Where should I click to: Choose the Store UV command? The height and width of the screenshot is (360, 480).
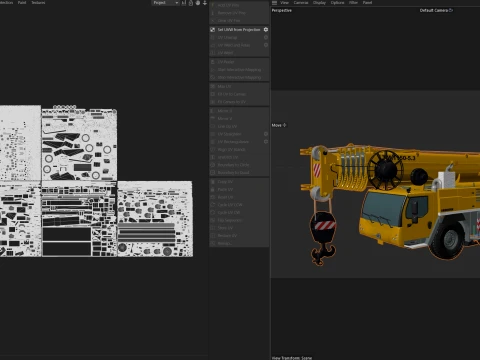[239, 228]
